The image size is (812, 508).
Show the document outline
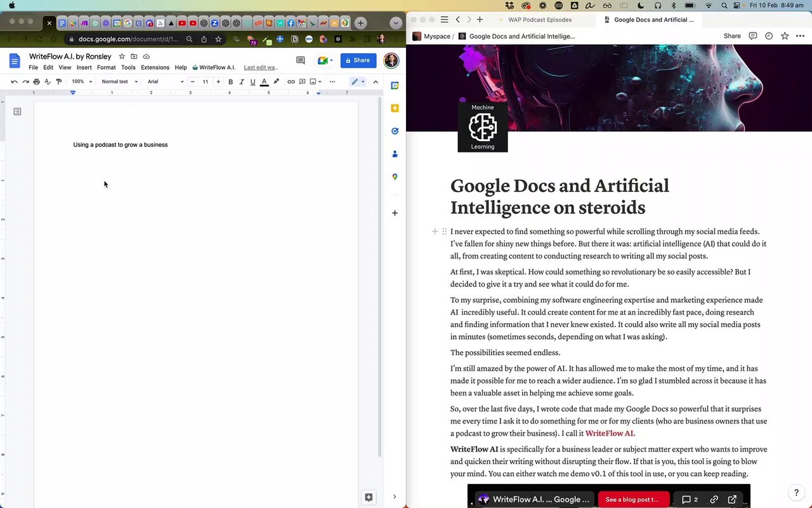point(17,112)
